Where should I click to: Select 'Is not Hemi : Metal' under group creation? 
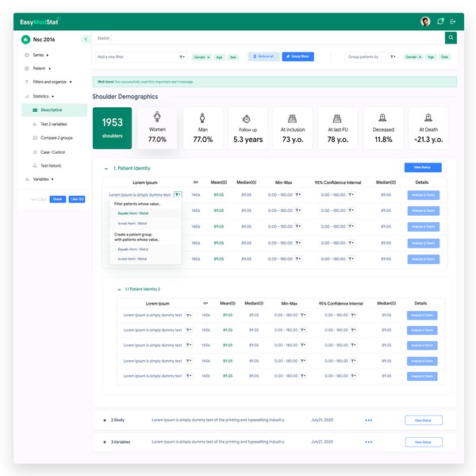(133, 259)
